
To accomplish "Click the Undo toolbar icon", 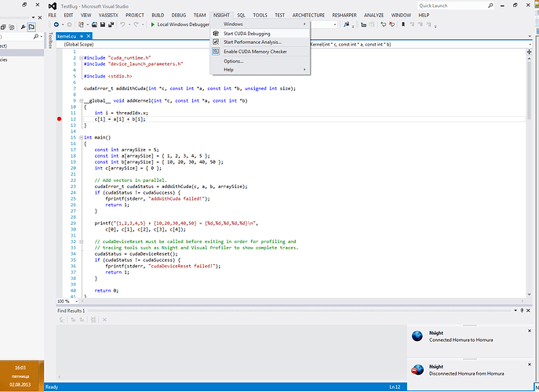I will pyautogui.click(x=123, y=25).
